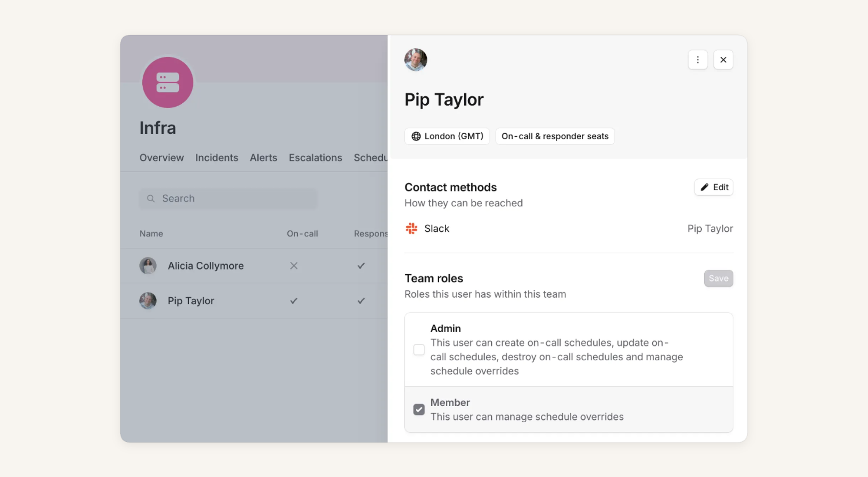Focus the members Search field

coord(234,199)
